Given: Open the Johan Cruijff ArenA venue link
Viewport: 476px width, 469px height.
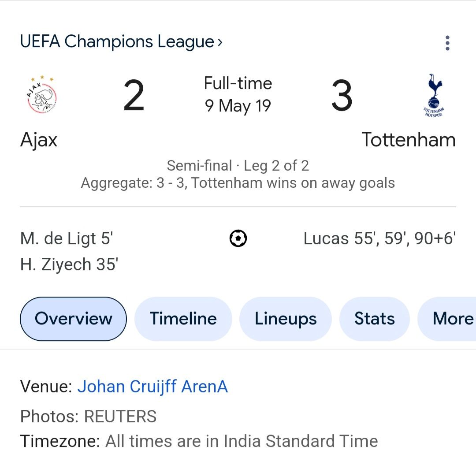Looking at the screenshot, I should point(152,387).
